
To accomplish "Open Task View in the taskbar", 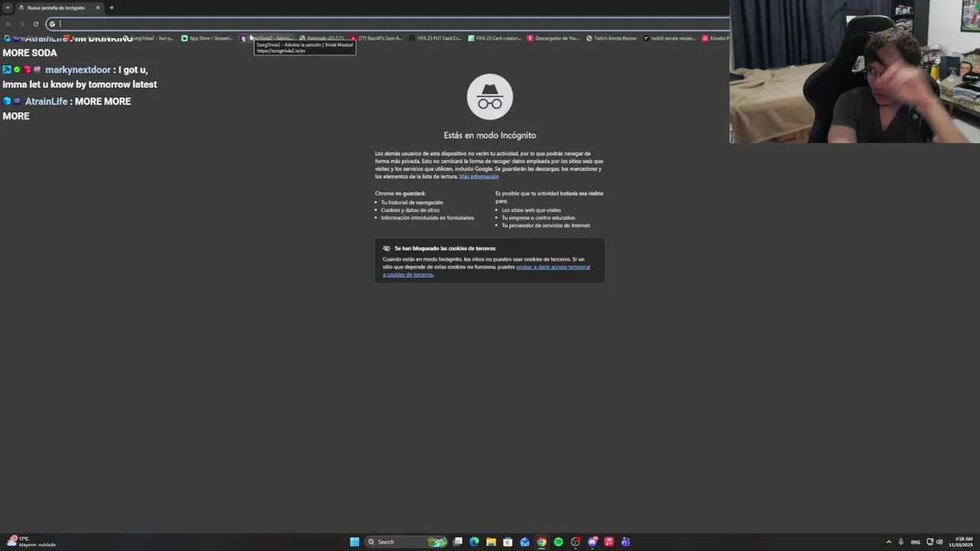I will point(458,542).
